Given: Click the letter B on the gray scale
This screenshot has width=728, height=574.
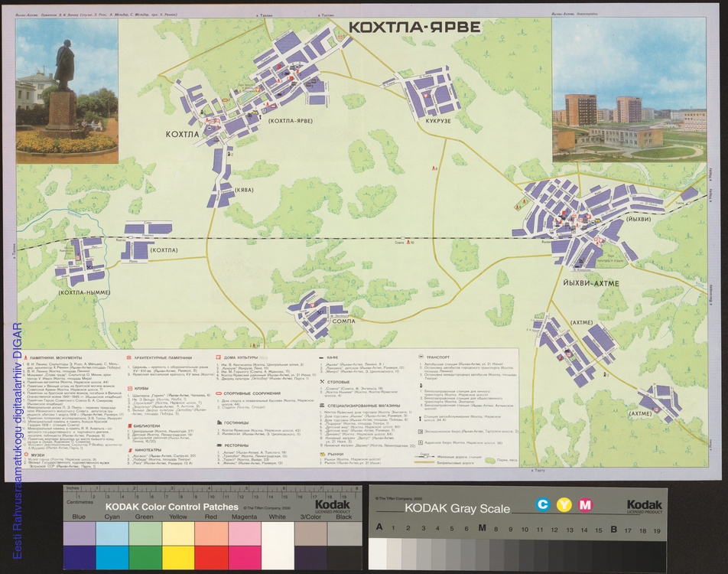Looking at the screenshot, I should click(x=613, y=529).
